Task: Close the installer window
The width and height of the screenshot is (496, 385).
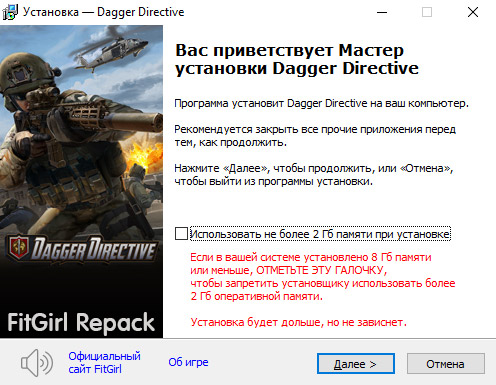Action: click(x=473, y=12)
